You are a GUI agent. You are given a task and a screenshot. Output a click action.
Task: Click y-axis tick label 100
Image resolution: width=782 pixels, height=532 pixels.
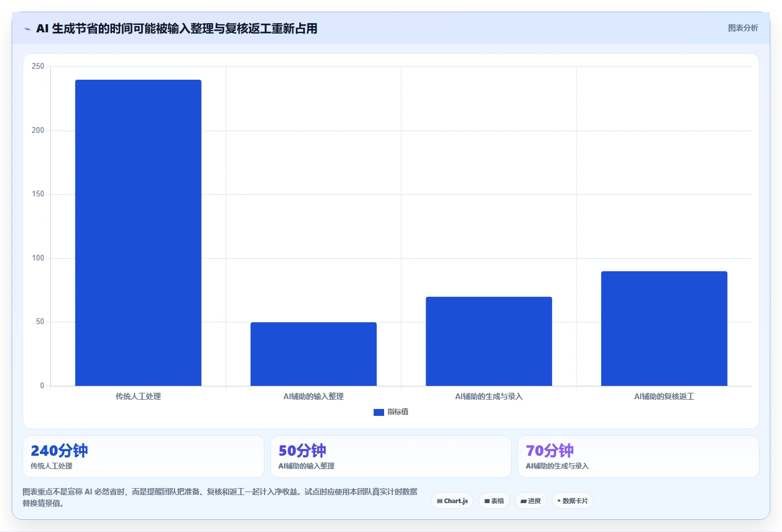[x=38, y=258]
